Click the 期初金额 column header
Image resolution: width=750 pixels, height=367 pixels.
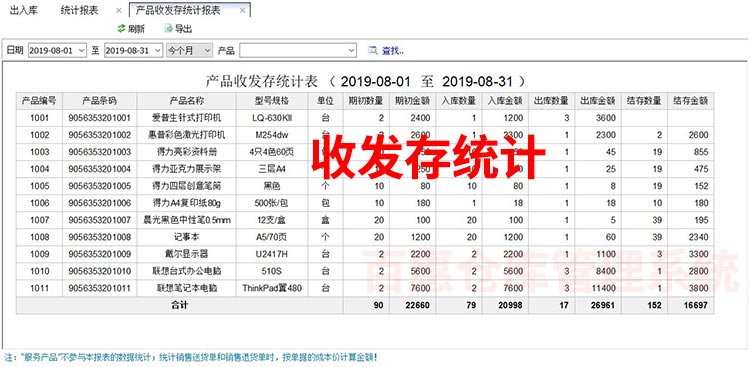pos(412,101)
